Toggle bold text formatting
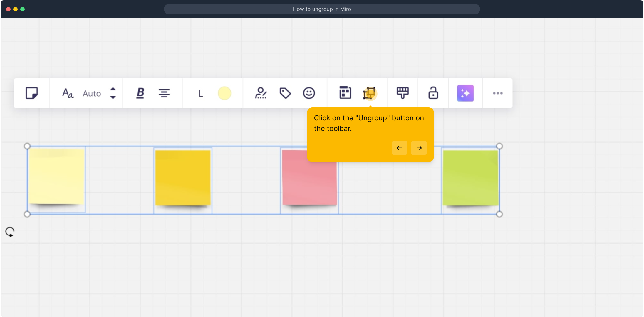 point(140,93)
